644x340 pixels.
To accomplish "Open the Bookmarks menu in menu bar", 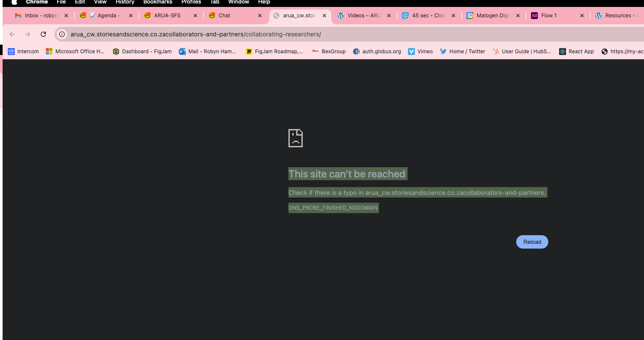I will click(158, 2).
